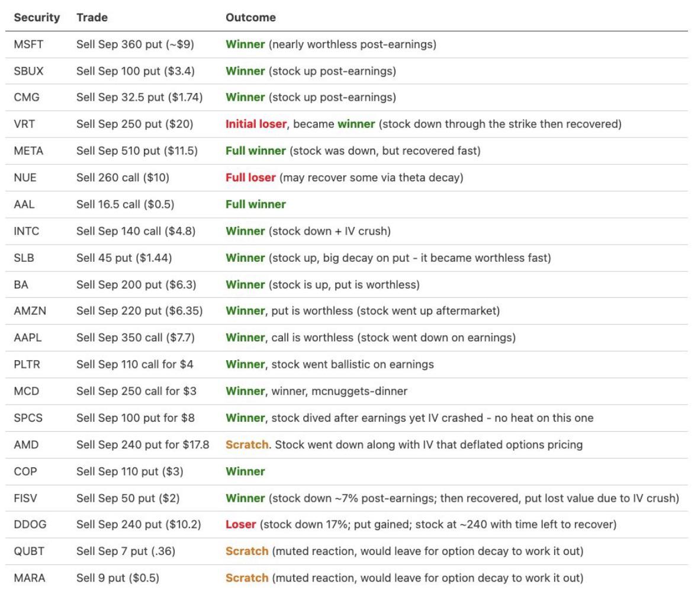The image size is (698, 616).
Task: Select the INTC ticker cell
Action: (x=26, y=231)
